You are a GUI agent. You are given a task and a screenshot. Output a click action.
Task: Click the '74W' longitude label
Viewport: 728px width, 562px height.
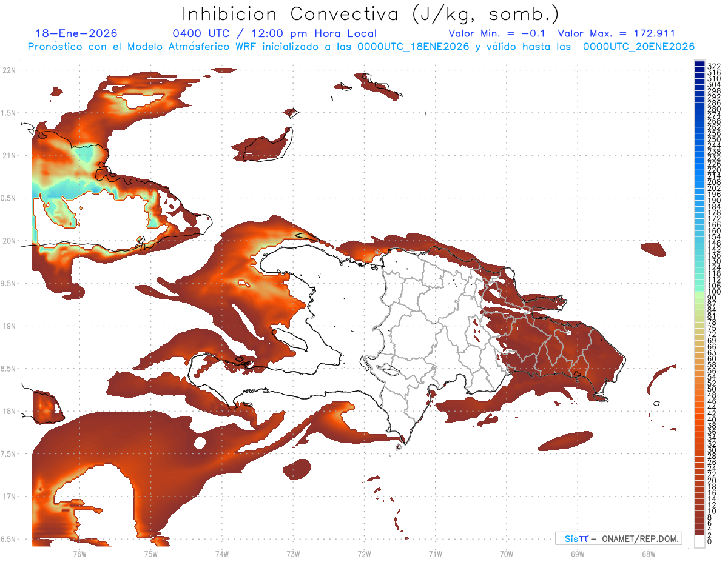coord(221,554)
